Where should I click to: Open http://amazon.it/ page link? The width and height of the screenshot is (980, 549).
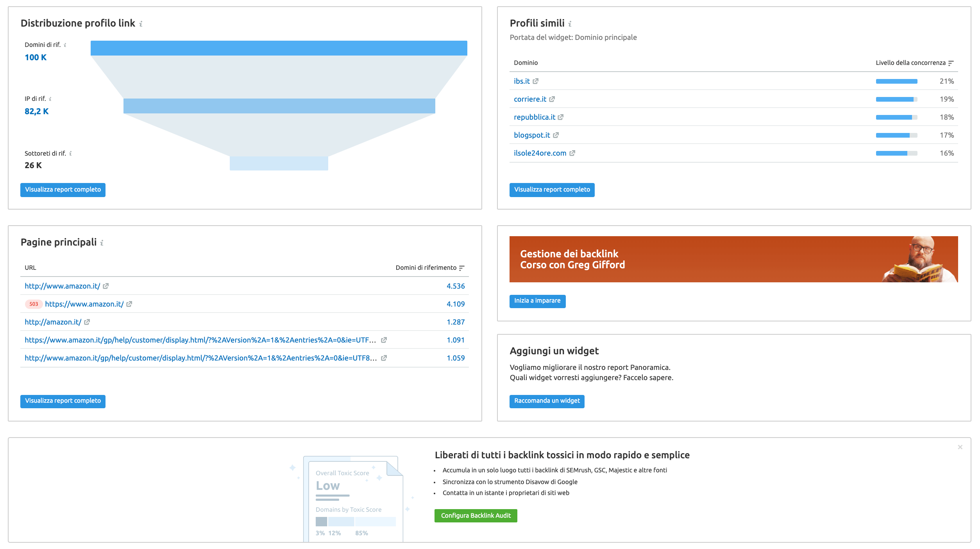tap(53, 322)
